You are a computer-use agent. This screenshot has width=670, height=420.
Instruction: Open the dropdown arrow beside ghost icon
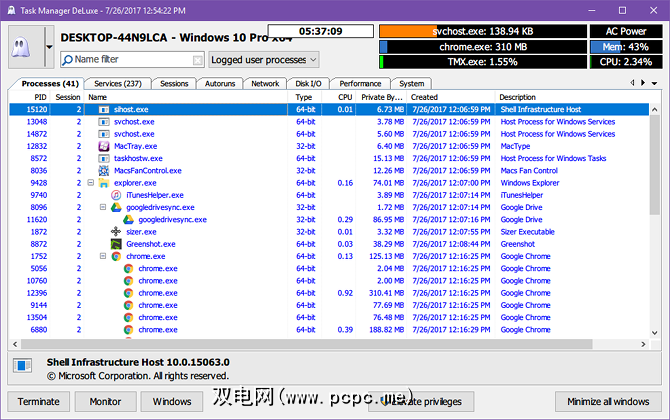[x=50, y=47]
